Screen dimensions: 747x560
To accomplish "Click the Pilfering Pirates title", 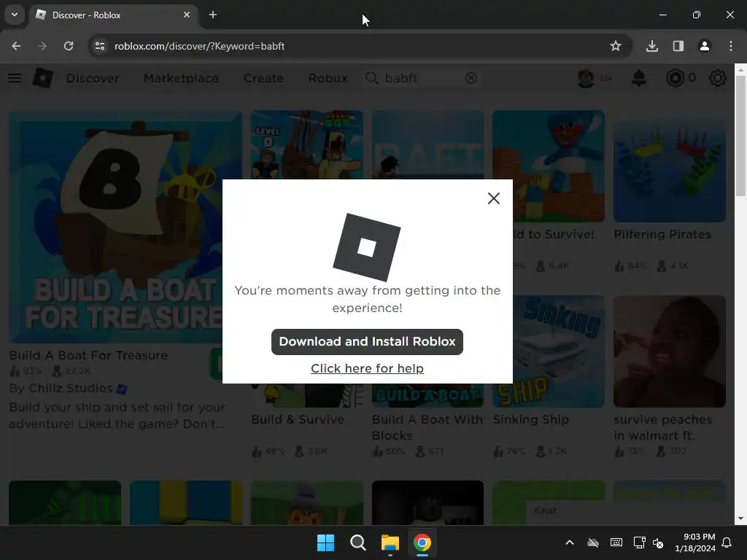I will click(x=662, y=234).
